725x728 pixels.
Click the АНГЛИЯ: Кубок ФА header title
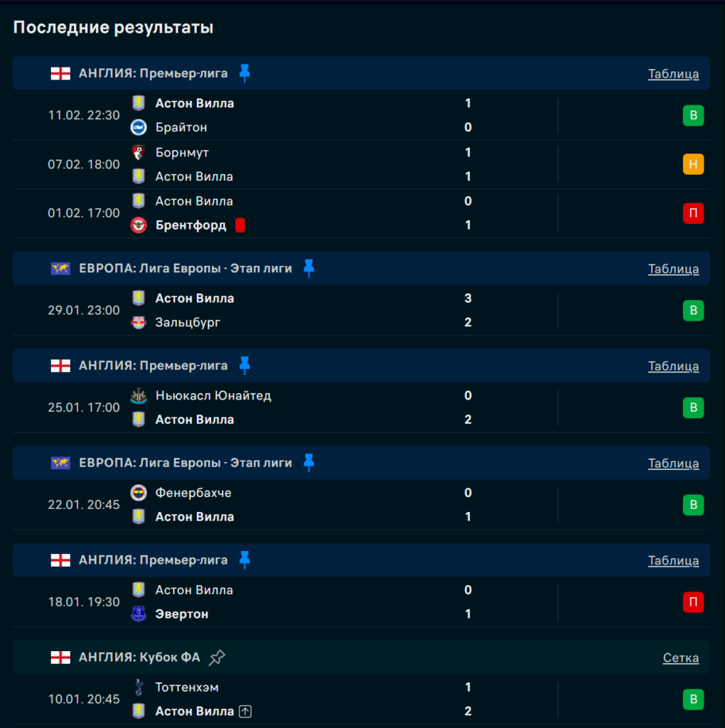(139, 658)
